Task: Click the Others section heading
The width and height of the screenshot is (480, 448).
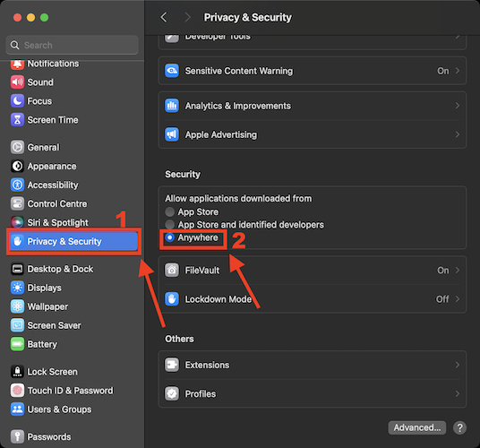Action: point(179,339)
